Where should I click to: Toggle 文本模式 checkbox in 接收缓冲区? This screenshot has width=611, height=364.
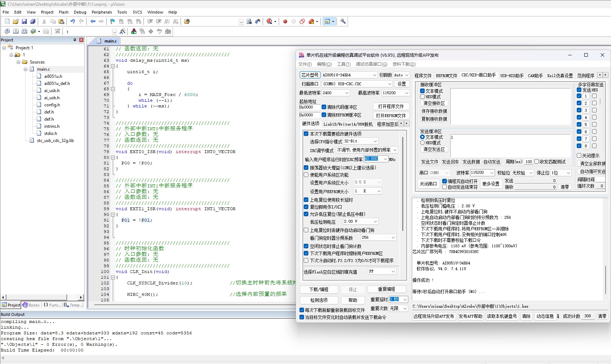(x=422, y=91)
